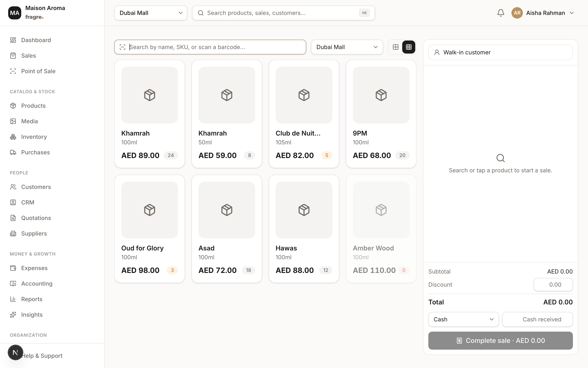Select Walk-in customer field
This screenshot has width=588, height=368.
tap(500, 52)
